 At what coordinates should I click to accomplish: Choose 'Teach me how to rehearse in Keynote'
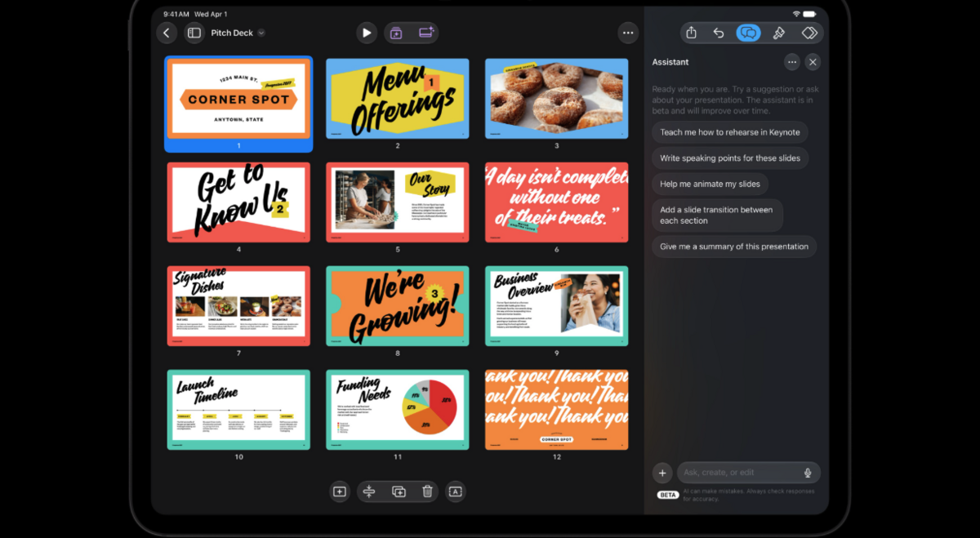[x=730, y=132]
